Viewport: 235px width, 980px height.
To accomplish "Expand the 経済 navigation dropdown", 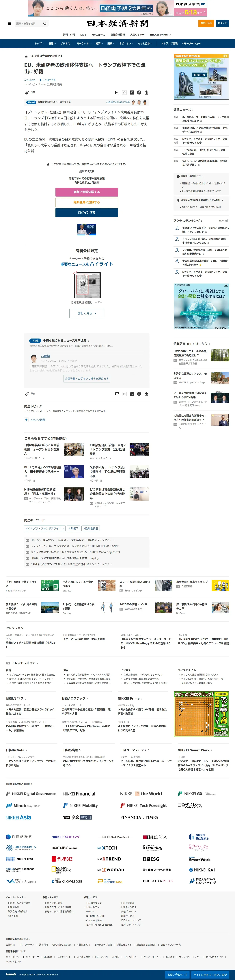I will [99, 43].
